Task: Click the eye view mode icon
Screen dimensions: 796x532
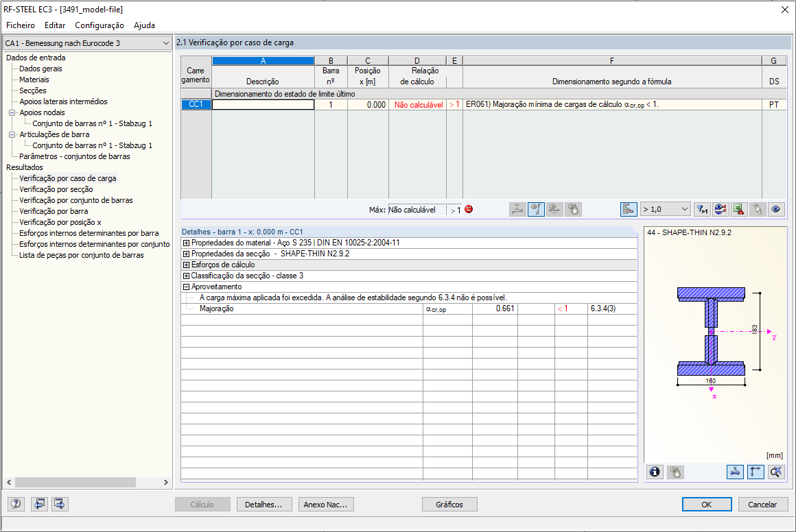Action: click(775, 210)
